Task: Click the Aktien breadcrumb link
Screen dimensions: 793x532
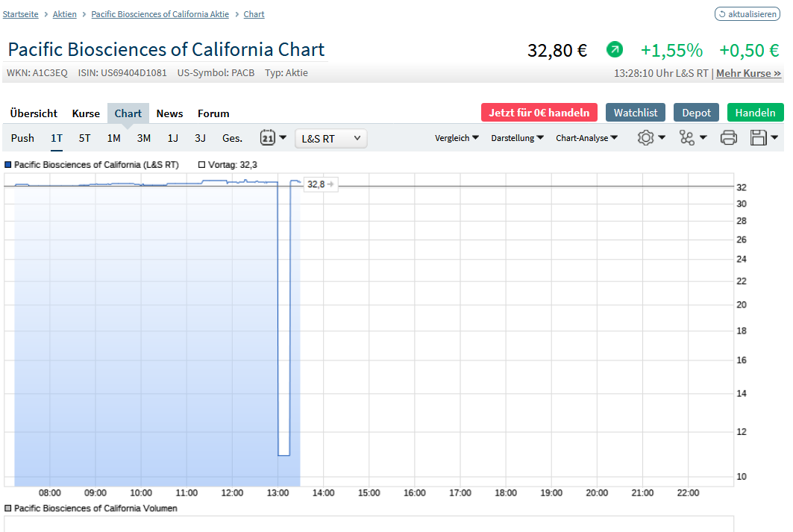Action: 64,14
